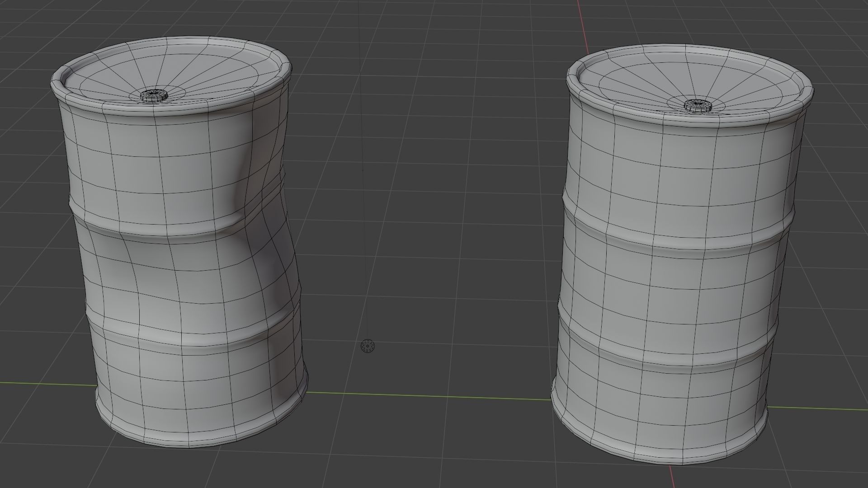This screenshot has width=868, height=488.
Task: Click the bung cap on the undamaged barrel
Action: pyautogui.click(x=698, y=105)
